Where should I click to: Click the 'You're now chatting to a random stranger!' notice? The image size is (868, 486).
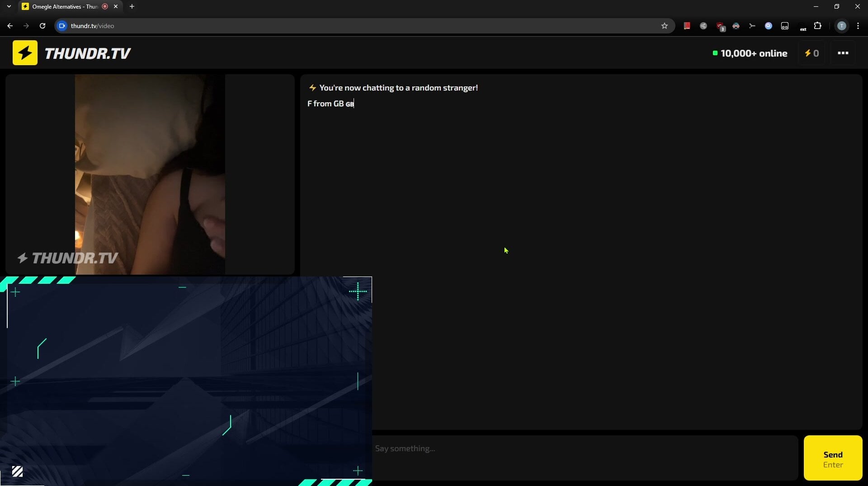pyautogui.click(x=398, y=88)
